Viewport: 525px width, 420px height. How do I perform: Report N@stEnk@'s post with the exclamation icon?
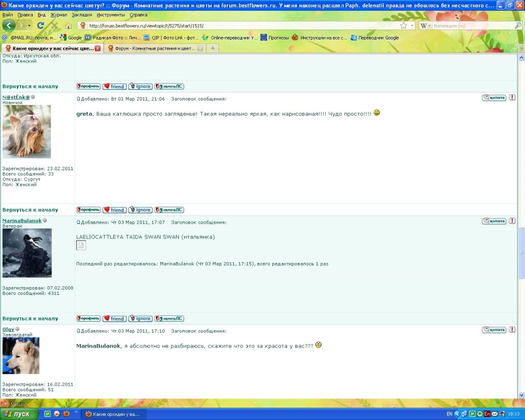tap(512, 97)
